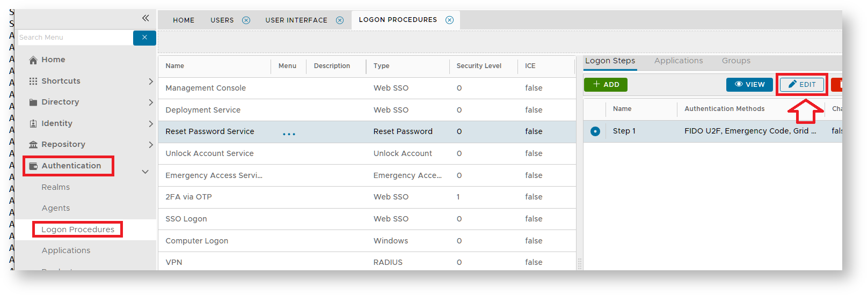
Task: Switch to the Groups tab
Action: pyautogui.click(x=736, y=61)
